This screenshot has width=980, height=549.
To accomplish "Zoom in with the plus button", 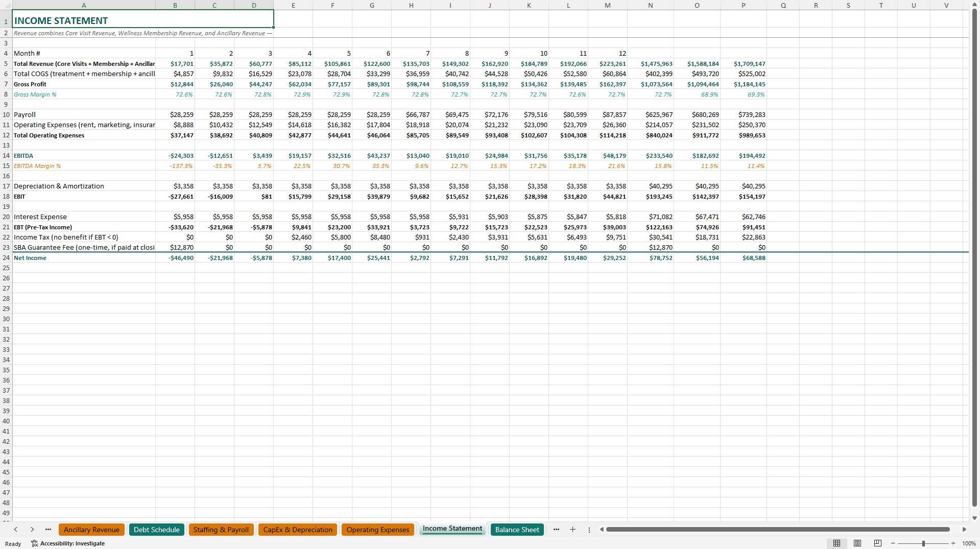I will [953, 543].
